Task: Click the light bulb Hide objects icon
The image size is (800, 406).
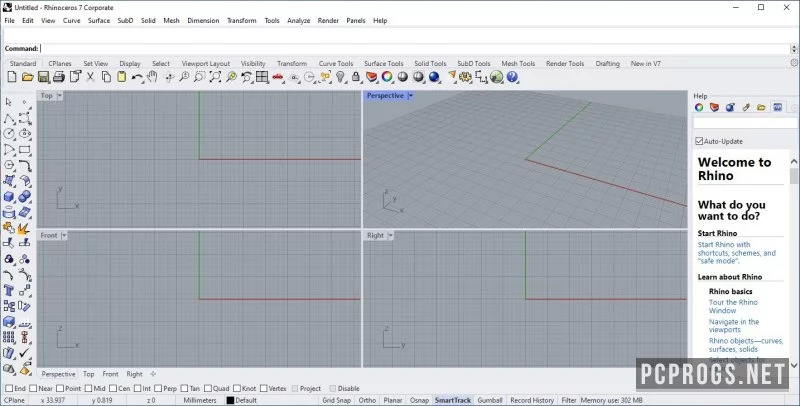Action: (340, 77)
